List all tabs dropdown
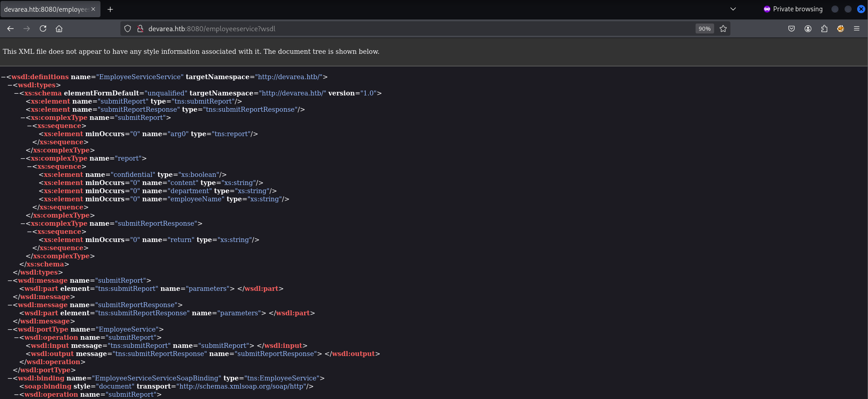 [x=733, y=9]
